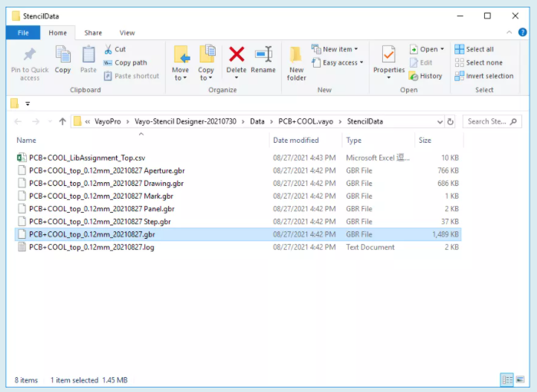This screenshot has height=392, width=537.
Task: Expand the New item dropdown
Action: [356, 49]
